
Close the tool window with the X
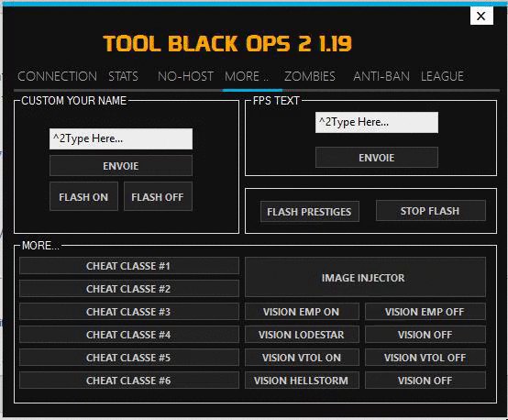(x=481, y=16)
